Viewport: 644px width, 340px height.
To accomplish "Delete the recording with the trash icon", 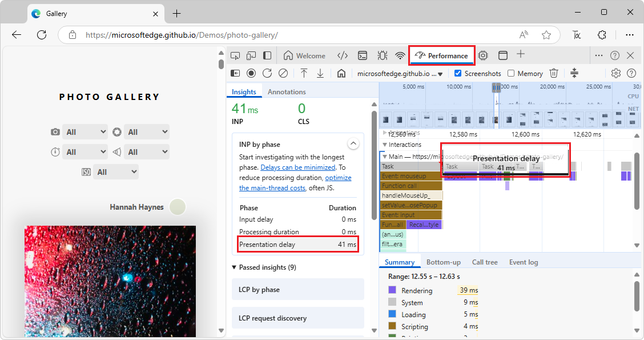I will tap(554, 73).
